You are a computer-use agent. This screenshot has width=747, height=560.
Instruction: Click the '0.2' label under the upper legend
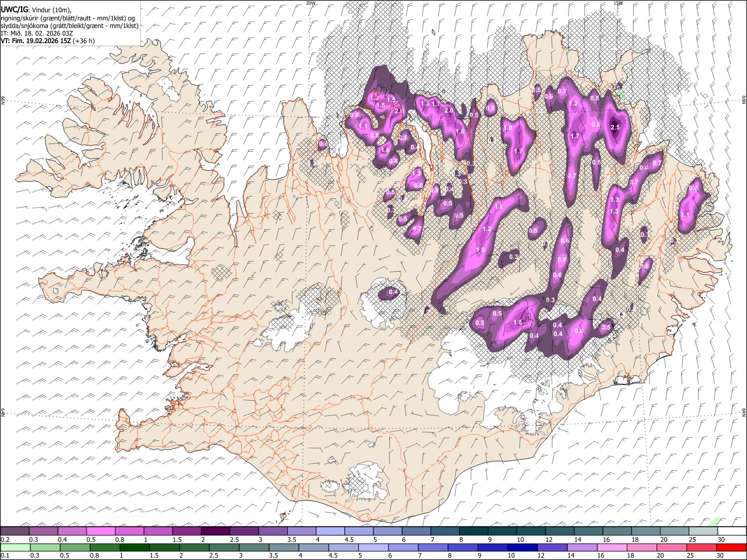click(5, 539)
